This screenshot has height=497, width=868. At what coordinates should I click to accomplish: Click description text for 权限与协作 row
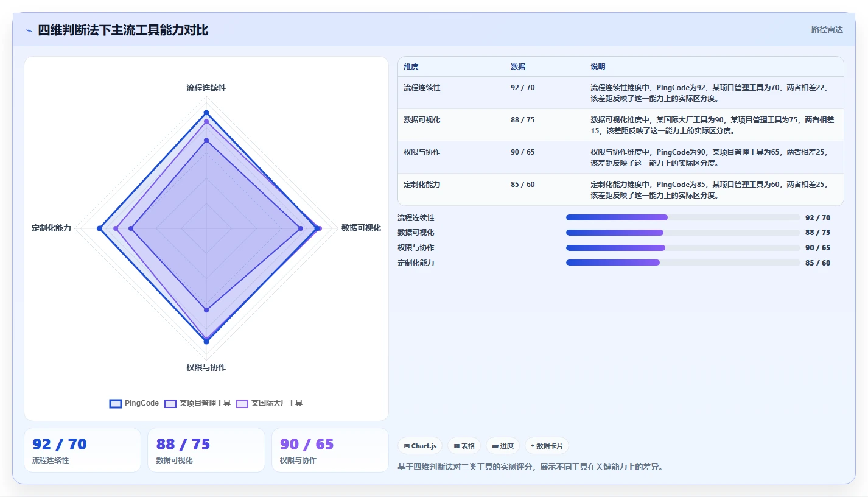[x=710, y=157]
